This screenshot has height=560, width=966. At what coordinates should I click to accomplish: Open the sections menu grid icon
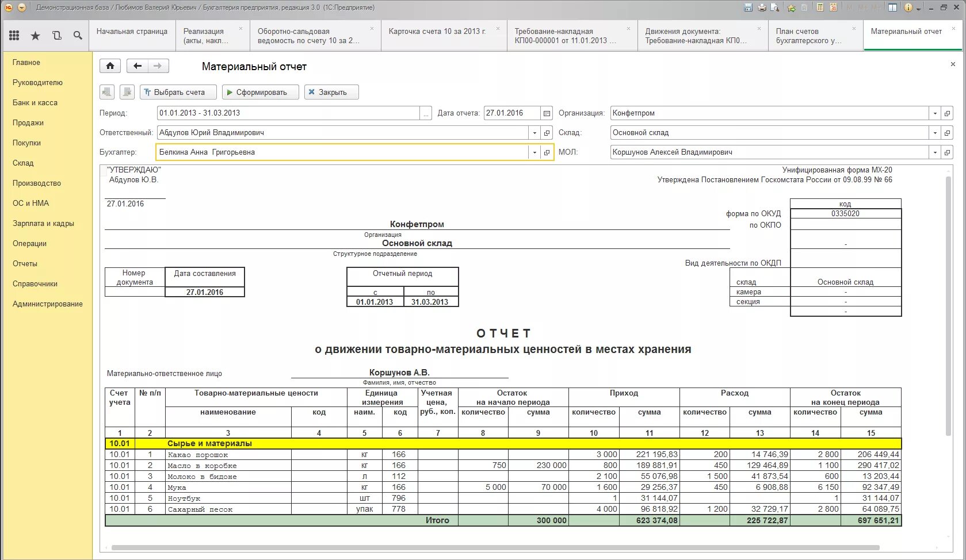pyautogui.click(x=14, y=36)
